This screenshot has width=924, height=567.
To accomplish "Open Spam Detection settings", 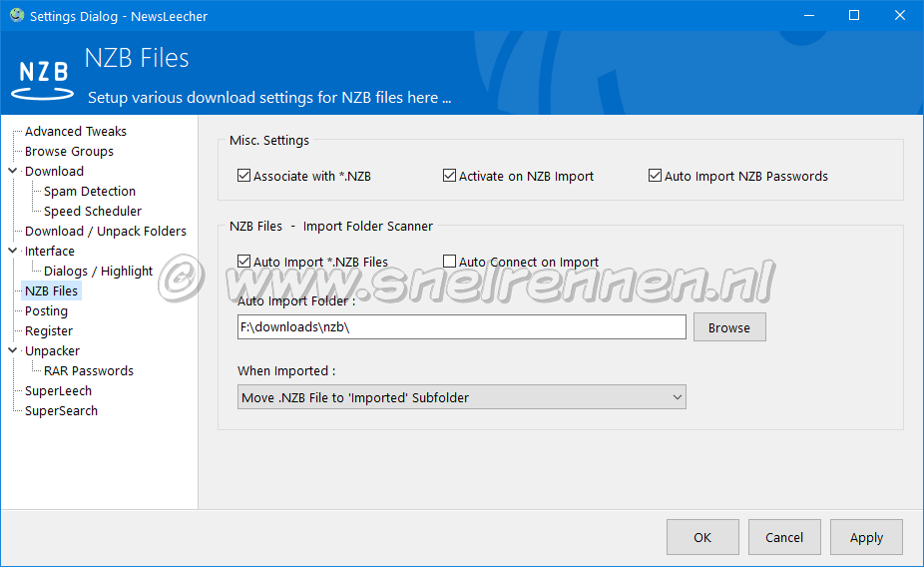I will click(90, 191).
